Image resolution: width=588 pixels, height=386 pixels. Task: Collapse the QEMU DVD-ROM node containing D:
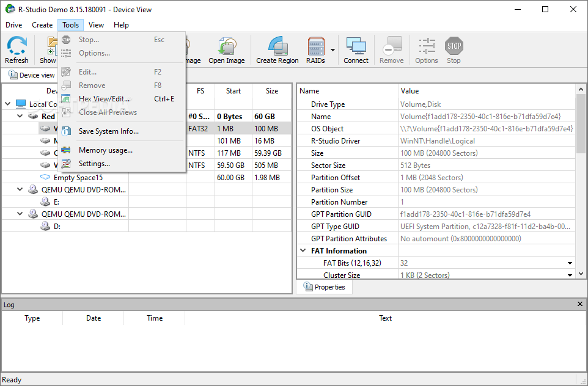[20, 214]
